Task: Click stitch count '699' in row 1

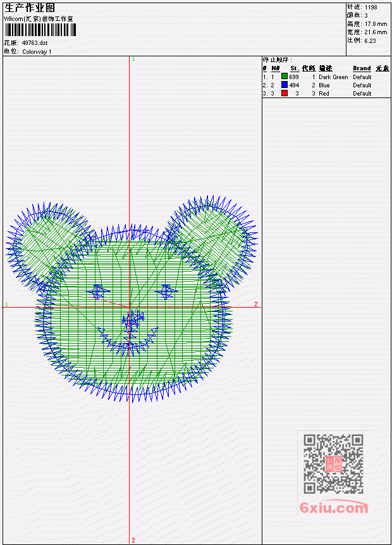Action: click(x=294, y=77)
